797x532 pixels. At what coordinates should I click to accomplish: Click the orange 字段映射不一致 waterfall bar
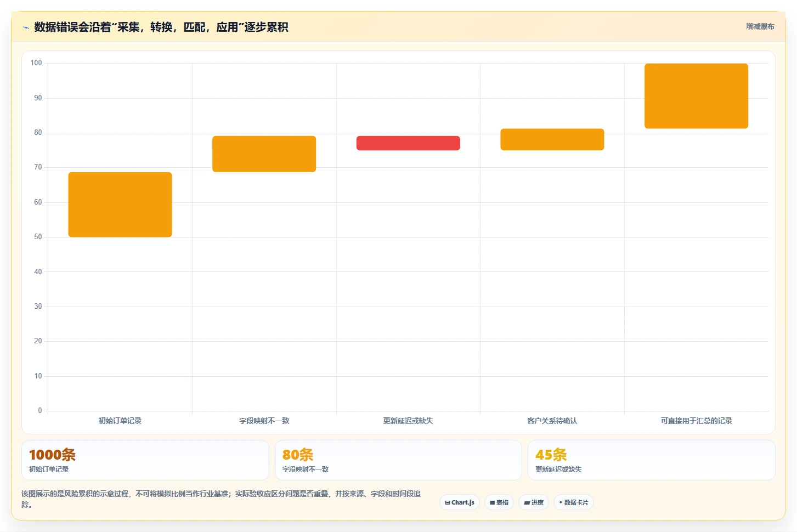coord(264,154)
